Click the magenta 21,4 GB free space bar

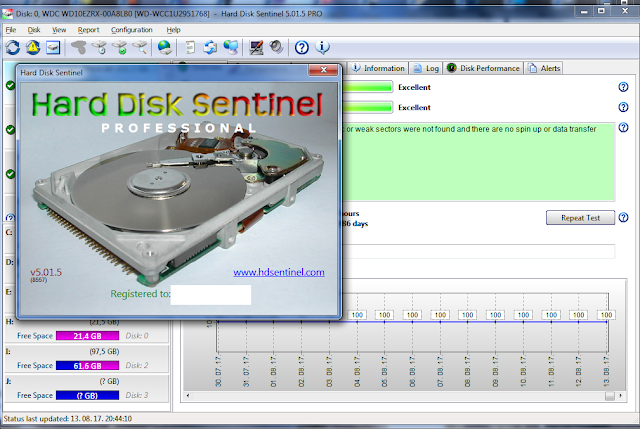(x=87, y=336)
